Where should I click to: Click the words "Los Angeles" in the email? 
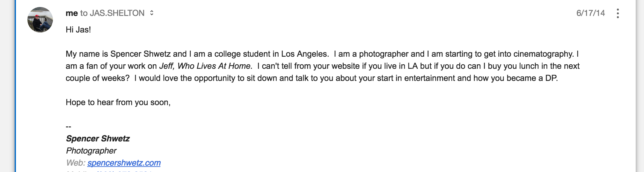pyautogui.click(x=304, y=54)
